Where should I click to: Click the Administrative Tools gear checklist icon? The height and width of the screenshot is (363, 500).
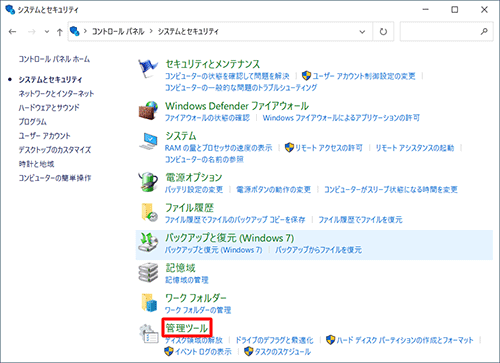pos(149,334)
